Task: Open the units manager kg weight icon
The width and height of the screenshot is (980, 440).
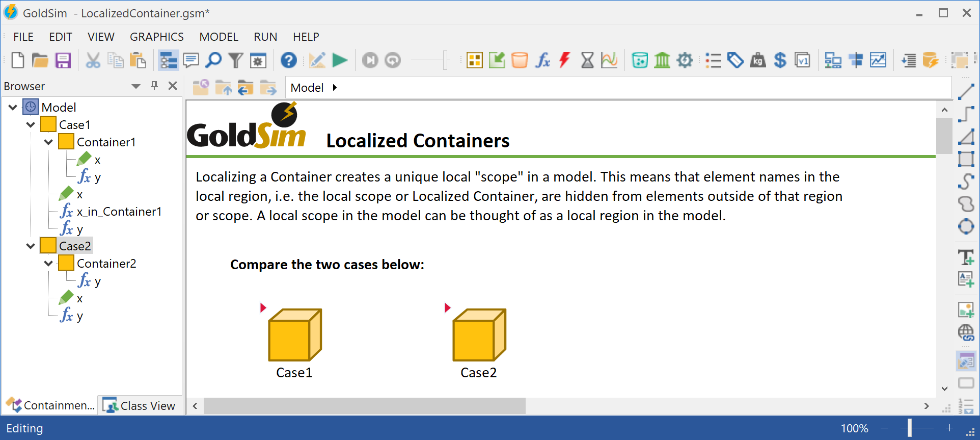Action: 758,60
